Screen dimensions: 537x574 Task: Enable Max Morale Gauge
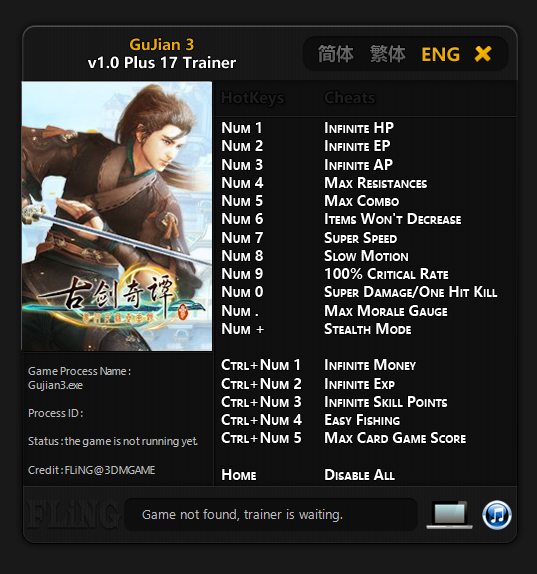pos(386,311)
